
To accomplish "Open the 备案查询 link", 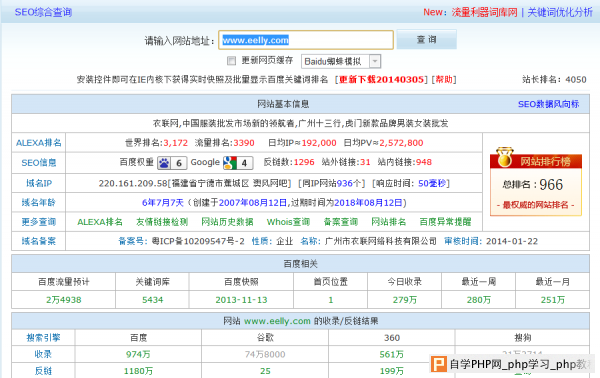I will [341, 222].
